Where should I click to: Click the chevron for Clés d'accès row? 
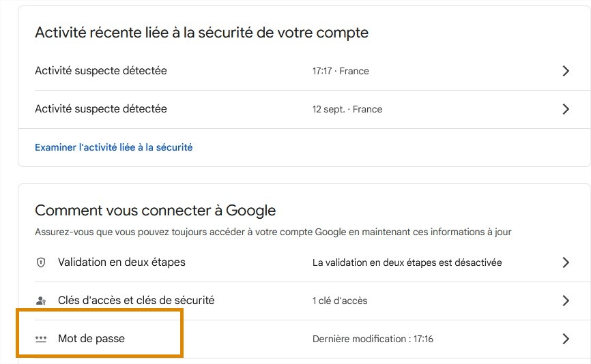[x=565, y=301]
